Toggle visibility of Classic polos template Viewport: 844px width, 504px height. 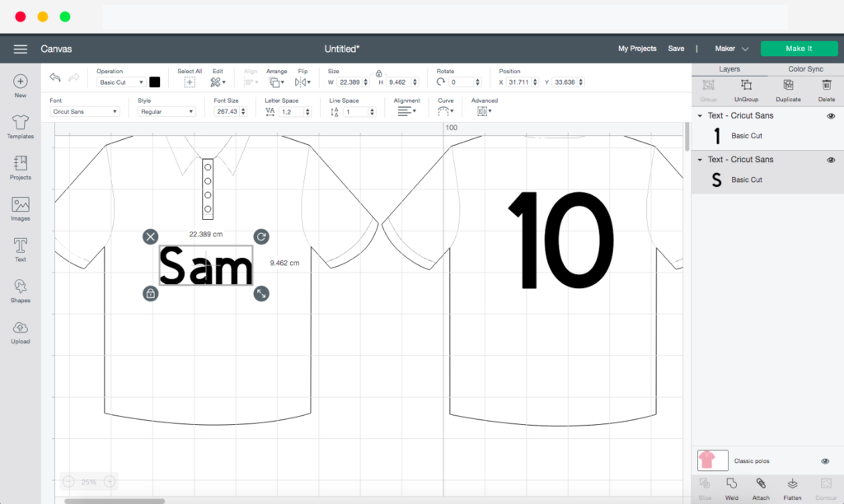pyautogui.click(x=825, y=461)
